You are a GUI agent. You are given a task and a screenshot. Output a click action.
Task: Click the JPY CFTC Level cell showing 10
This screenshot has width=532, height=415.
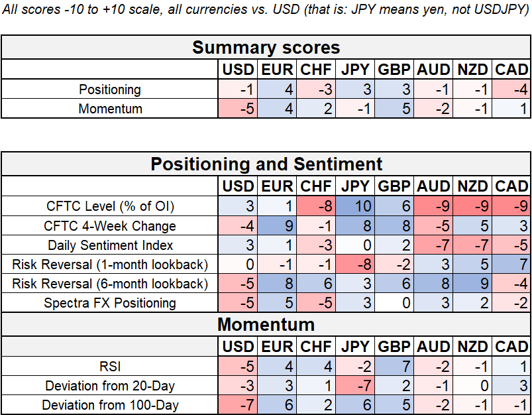356,206
